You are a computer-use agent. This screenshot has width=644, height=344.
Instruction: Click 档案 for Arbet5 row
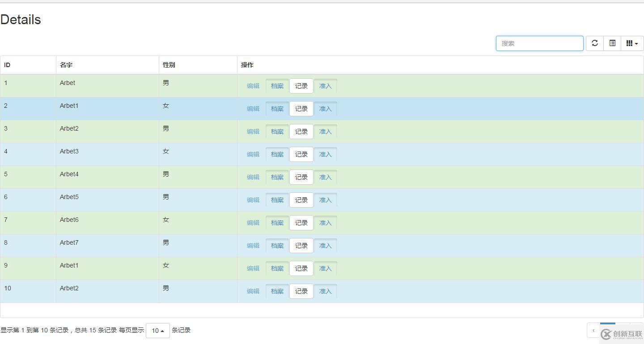click(277, 200)
